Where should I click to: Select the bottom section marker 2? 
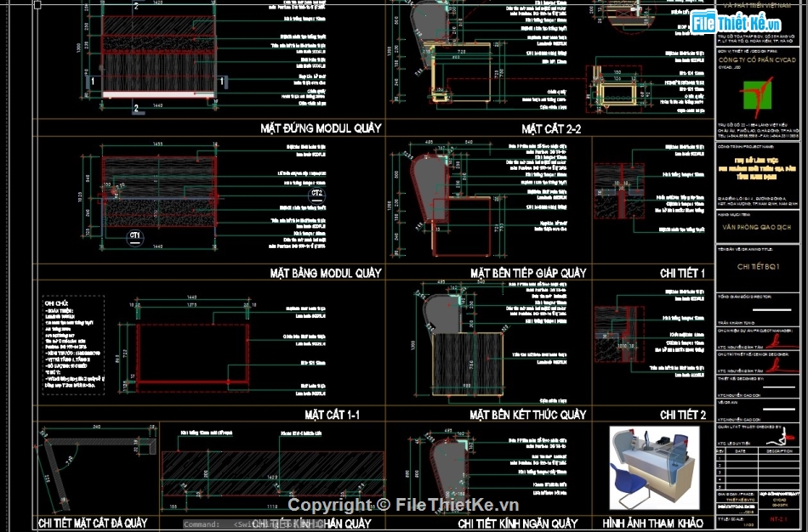coord(136,108)
